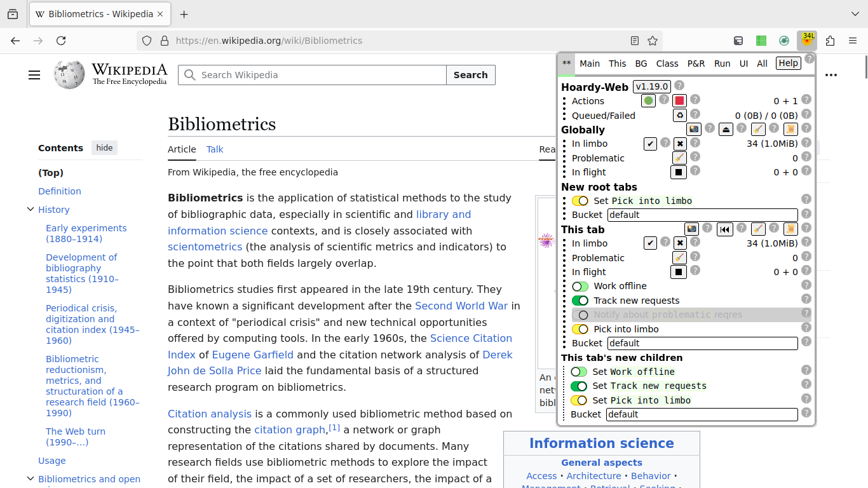Switch to the UI tab in popup
The width and height of the screenshot is (868, 488).
pos(743,64)
